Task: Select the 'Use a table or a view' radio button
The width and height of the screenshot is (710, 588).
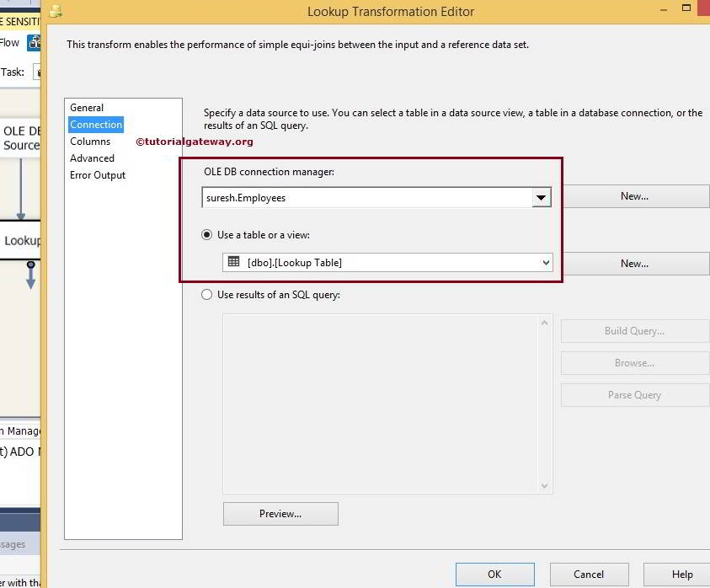Action: click(206, 234)
